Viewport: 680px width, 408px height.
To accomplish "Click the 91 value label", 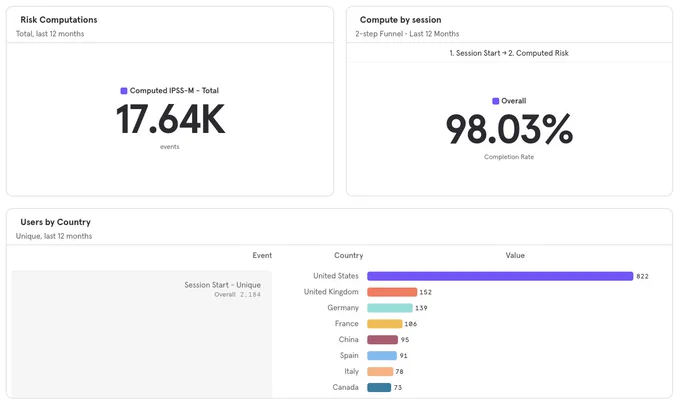I will coord(404,356).
